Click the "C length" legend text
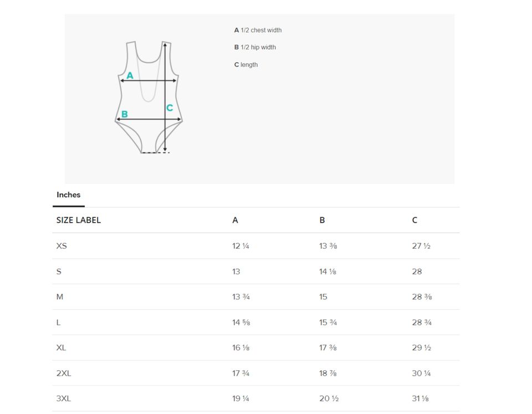The image size is (532, 414). tap(246, 65)
